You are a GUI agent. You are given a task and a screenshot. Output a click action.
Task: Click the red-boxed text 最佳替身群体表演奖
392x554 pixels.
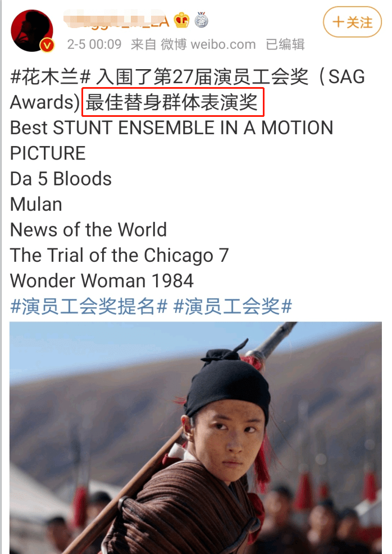tap(172, 102)
